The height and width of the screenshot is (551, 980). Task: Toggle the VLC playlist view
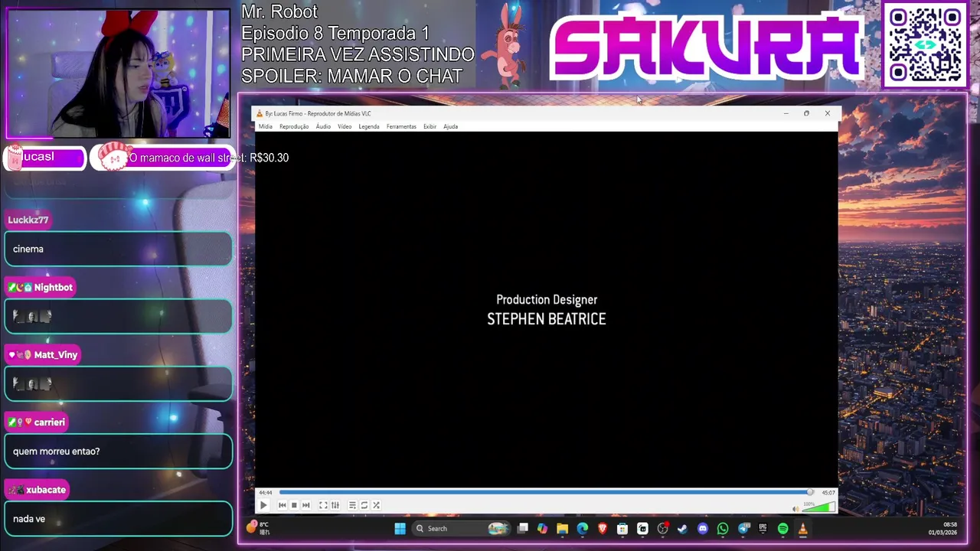click(352, 505)
